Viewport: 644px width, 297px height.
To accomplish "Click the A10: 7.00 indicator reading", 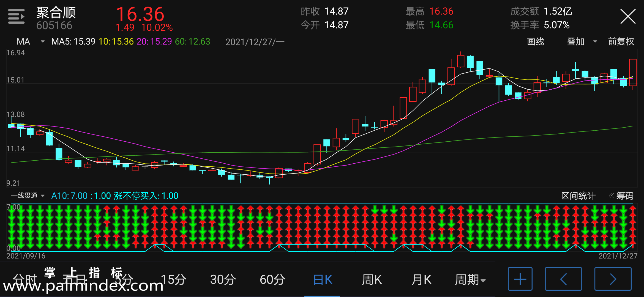I will (x=69, y=196).
